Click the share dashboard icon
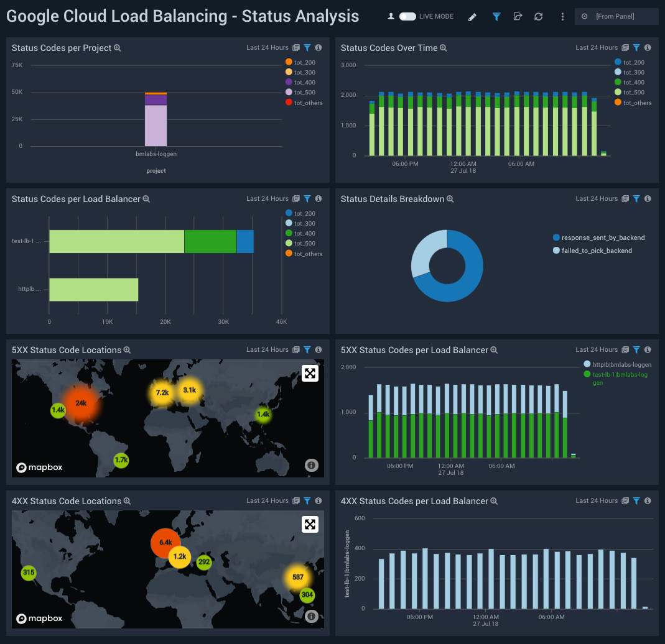The image size is (665, 644). [x=518, y=16]
